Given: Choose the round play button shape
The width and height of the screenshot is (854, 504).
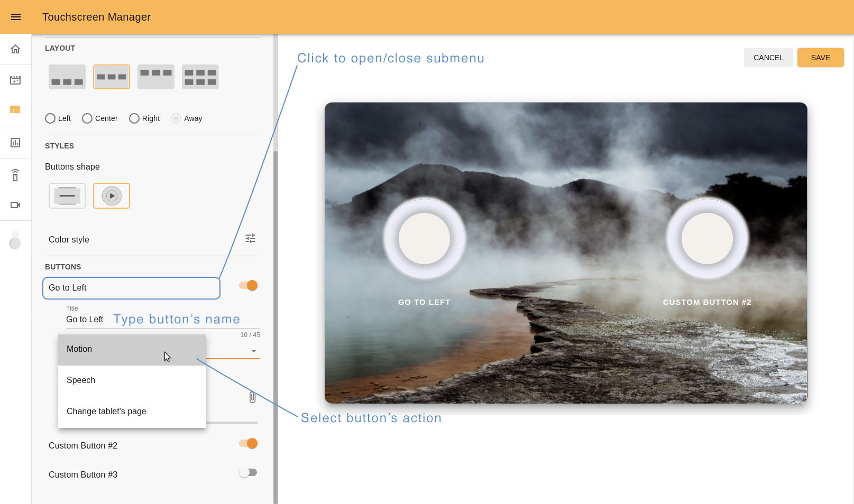Looking at the screenshot, I should pyautogui.click(x=112, y=196).
